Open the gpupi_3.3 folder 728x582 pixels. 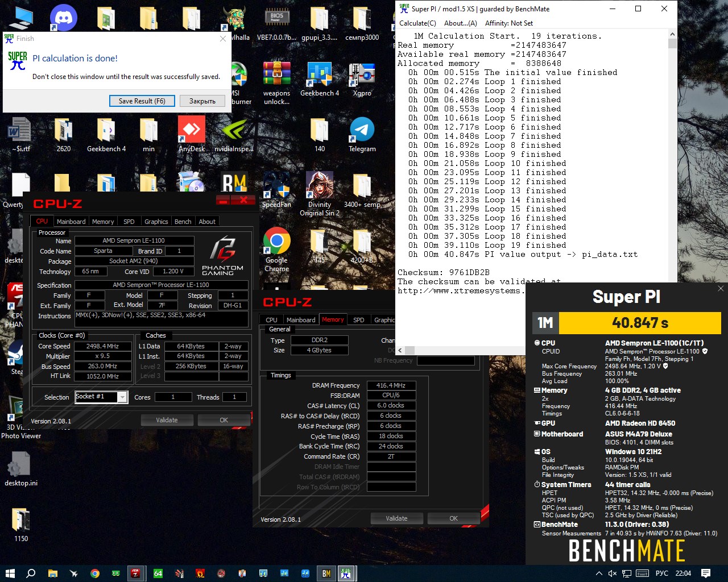(319, 24)
